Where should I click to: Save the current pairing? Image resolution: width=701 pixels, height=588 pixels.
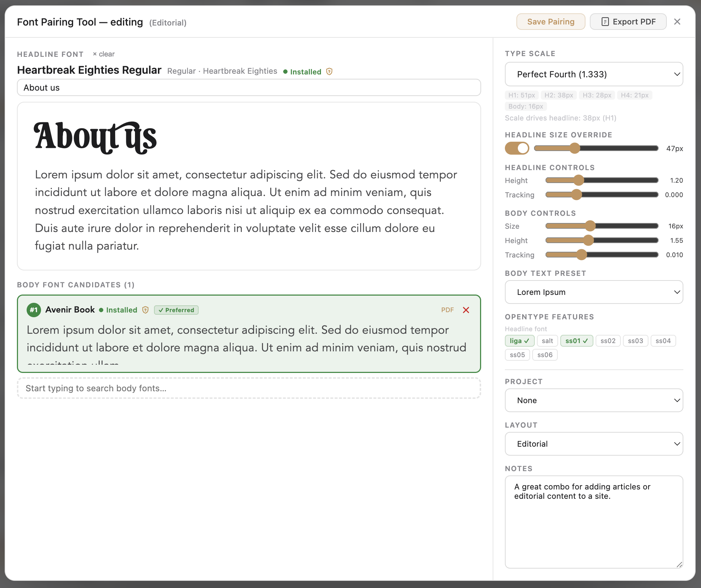point(551,22)
